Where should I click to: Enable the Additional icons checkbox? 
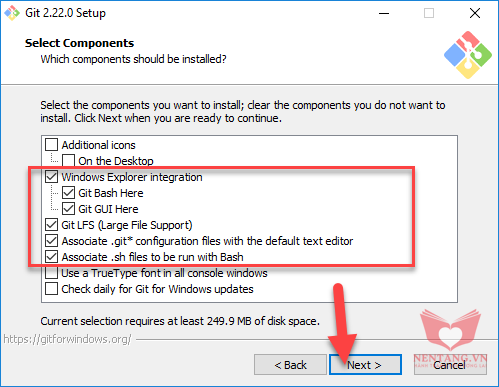51,145
